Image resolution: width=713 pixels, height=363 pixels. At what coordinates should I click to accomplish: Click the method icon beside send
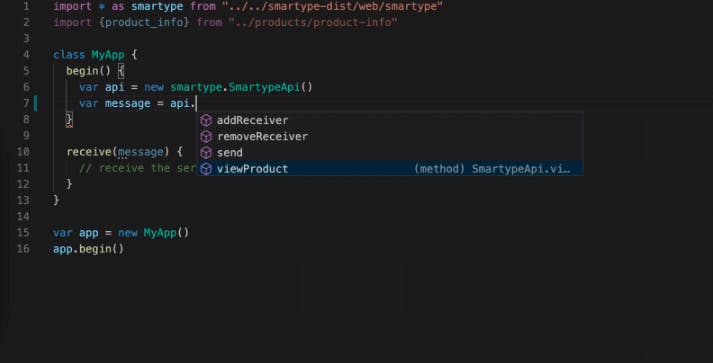[206, 152]
